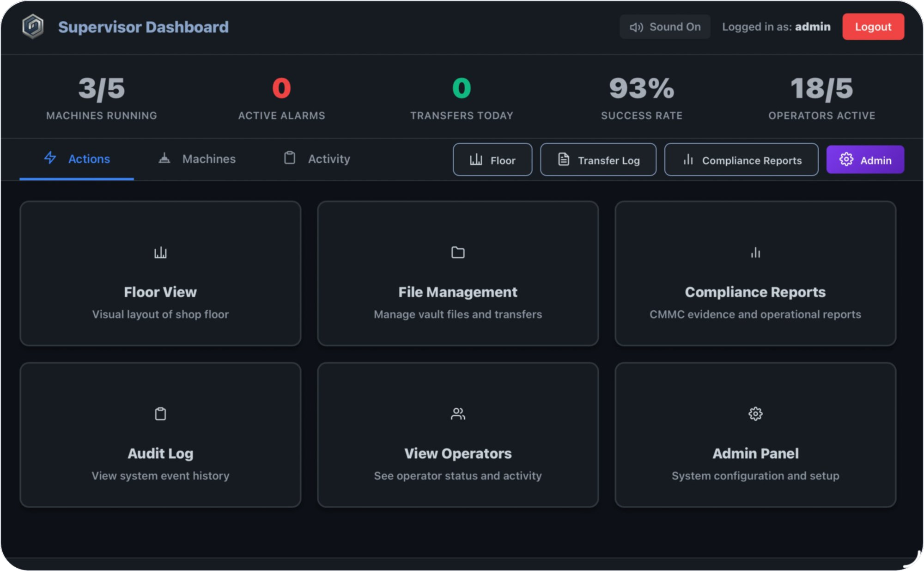The height and width of the screenshot is (571, 924).
Task: Open the Activity tab
Action: (316, 159)
